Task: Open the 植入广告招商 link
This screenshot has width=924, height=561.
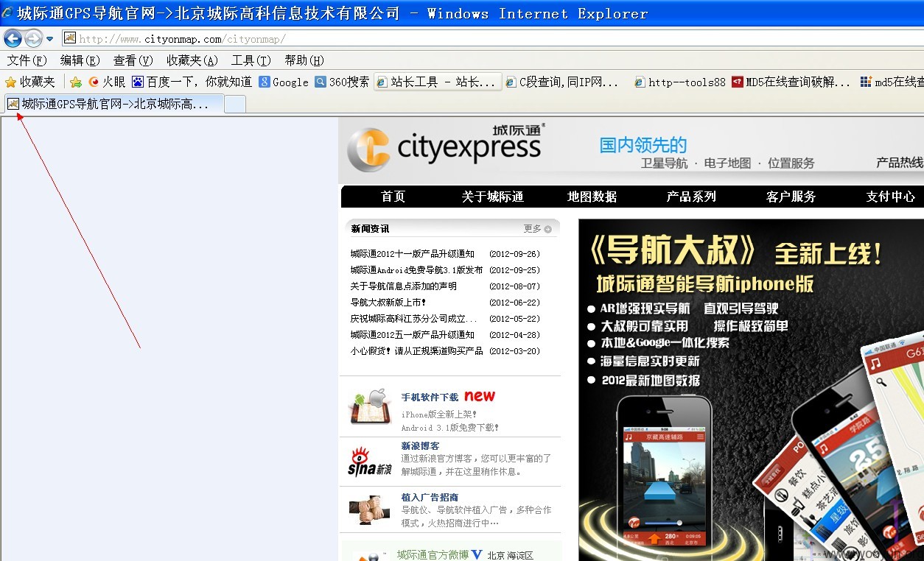Action: (x=430, y=498)
